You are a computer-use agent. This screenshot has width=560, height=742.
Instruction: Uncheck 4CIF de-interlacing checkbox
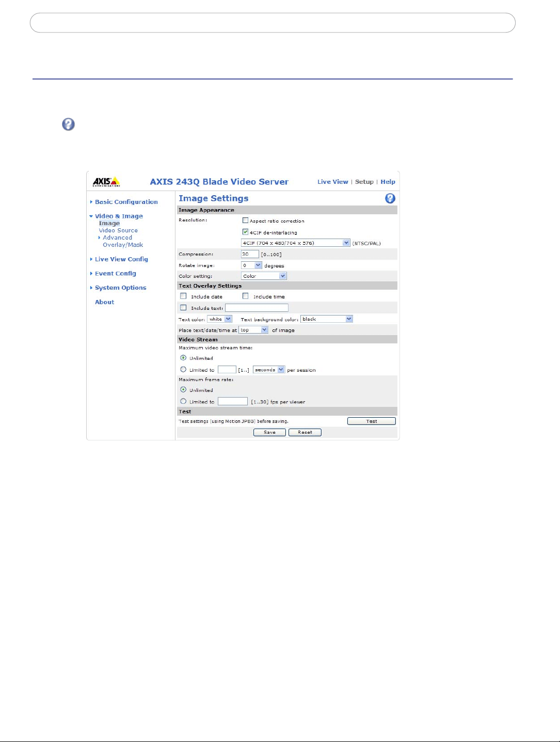coord(245,232)
